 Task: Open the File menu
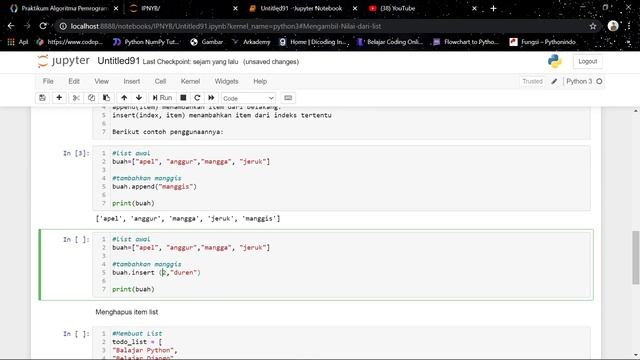coord(48,81)
